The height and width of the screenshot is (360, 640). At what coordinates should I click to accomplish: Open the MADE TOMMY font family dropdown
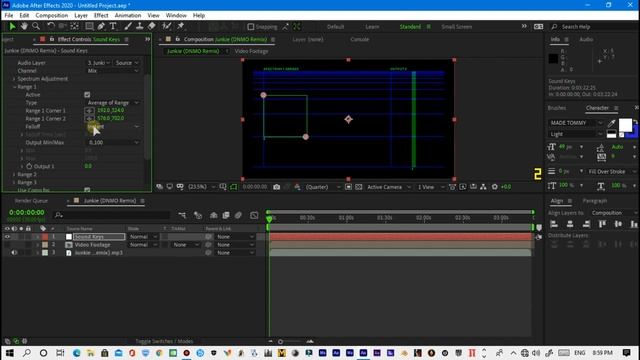pyautogui.click(x=576, y=123)
